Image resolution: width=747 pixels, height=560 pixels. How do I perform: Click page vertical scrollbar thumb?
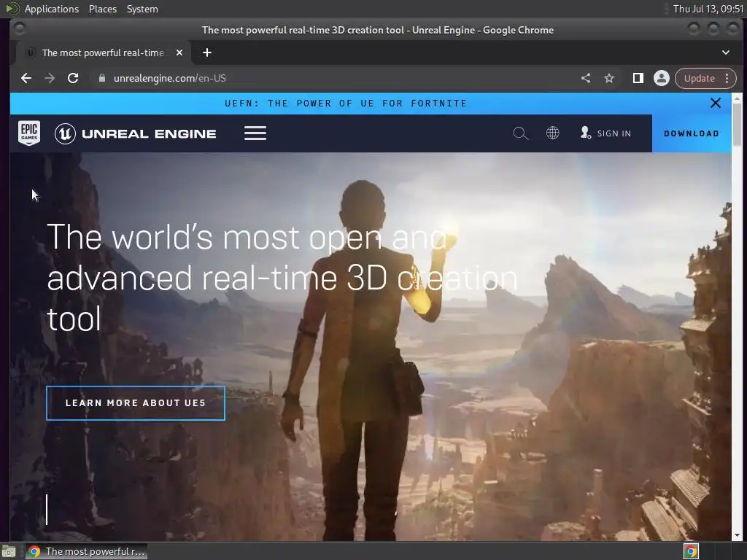(x=737, y=125)
